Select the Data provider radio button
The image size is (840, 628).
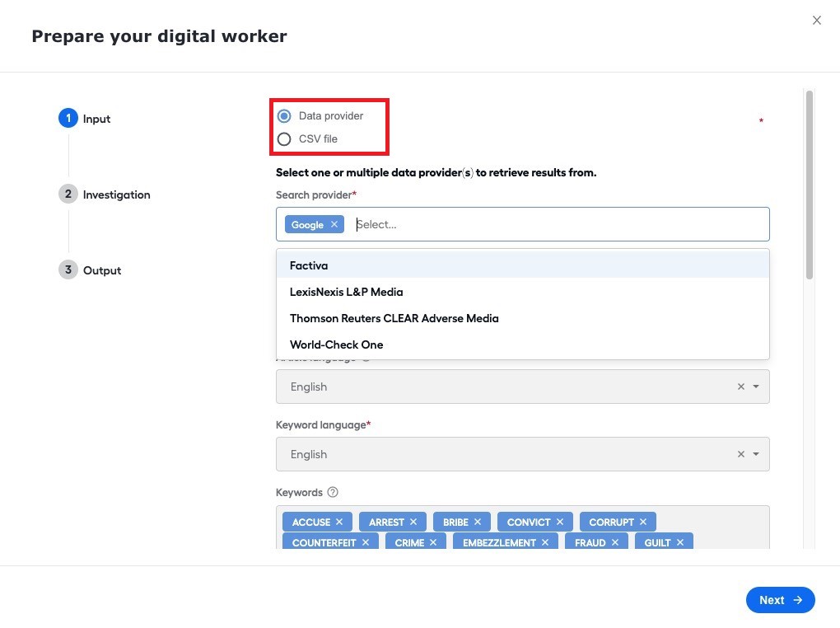click(x=284, y=116)
